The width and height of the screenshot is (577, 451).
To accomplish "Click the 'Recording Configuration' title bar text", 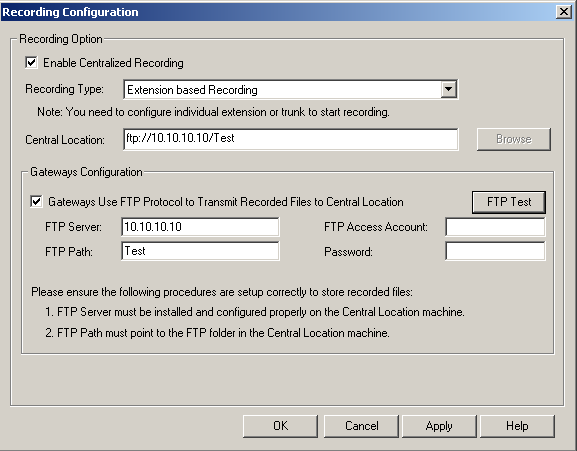I will tap(70, 12).
